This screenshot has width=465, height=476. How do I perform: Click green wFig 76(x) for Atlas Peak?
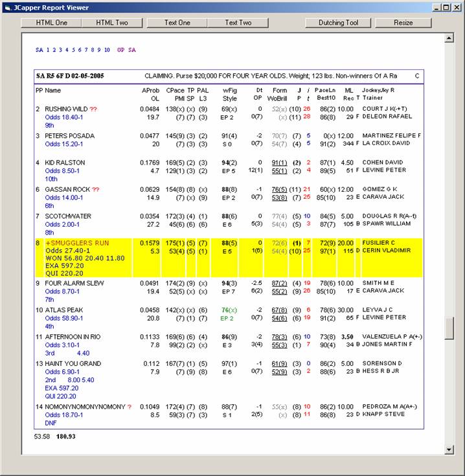click(229, 310)
